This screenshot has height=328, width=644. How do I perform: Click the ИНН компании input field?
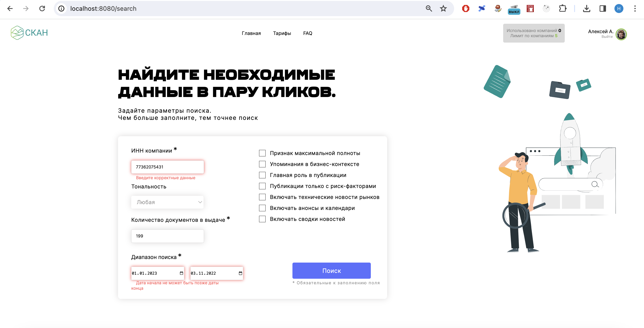pos(167,167)
